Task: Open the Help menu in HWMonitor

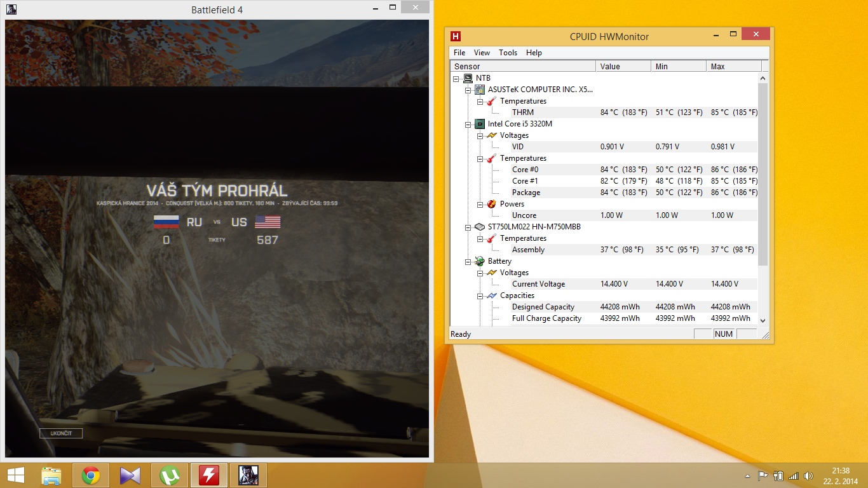Action: [534, 53]
